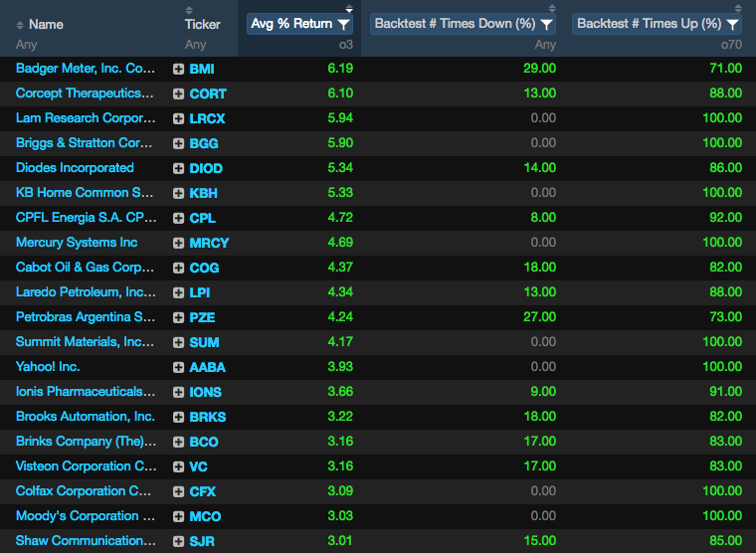756x553 pixels.
Task: Click plus icon beside CFX ticker
Action: coord(178,491)
